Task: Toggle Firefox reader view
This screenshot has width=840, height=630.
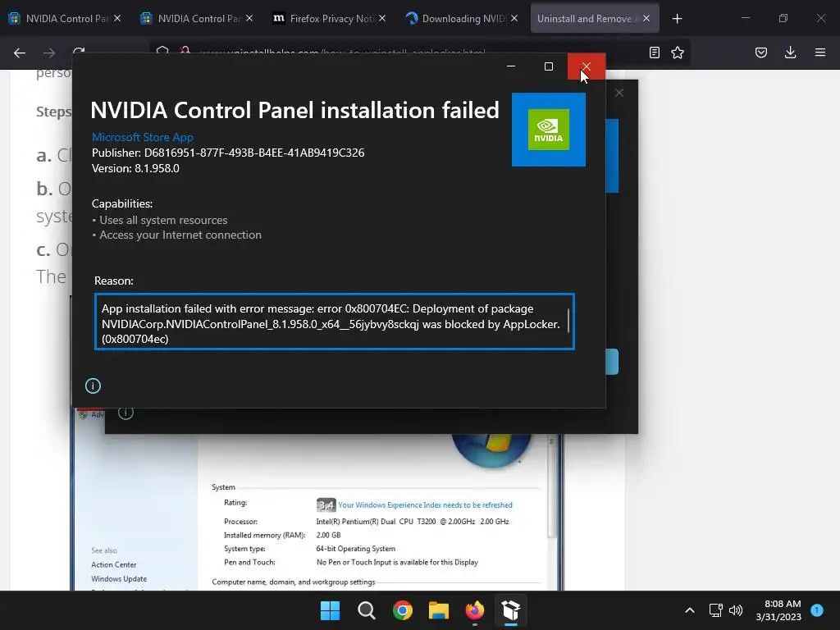Action: point(654,52)
